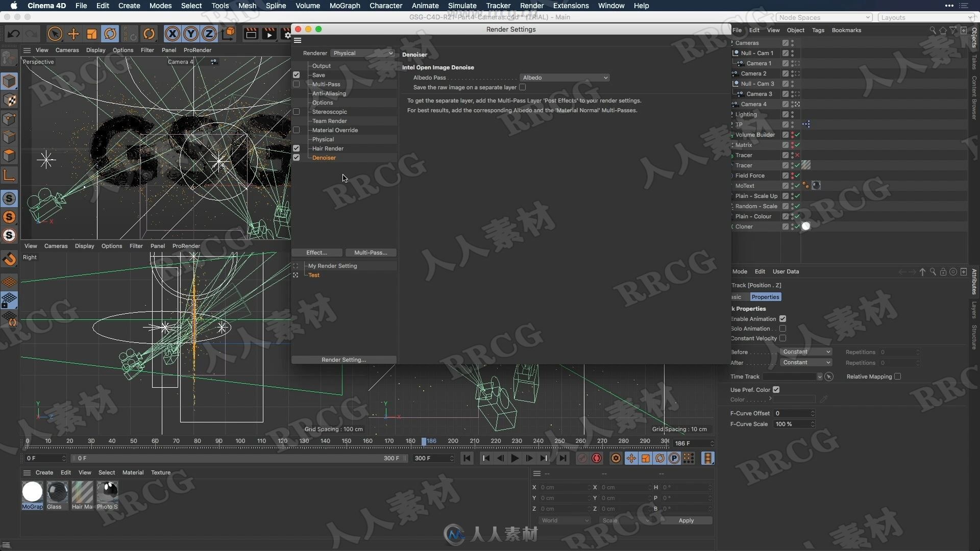Click the coordinate system icon
Screen dimensions: 980x551
[229, 34]
